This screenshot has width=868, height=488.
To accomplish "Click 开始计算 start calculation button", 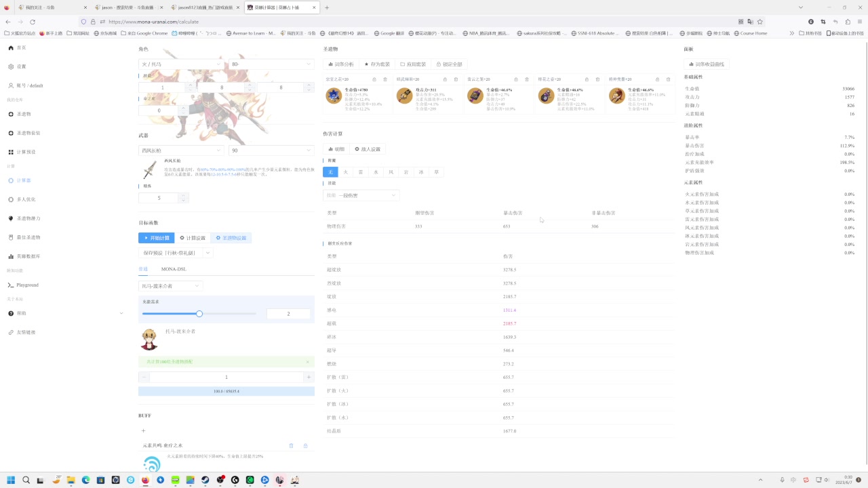I will click(156, 238).
